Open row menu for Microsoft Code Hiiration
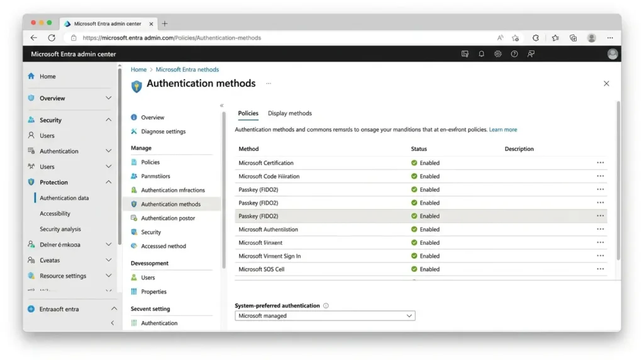This screenshot has height=360, width=644. (600, 176)
